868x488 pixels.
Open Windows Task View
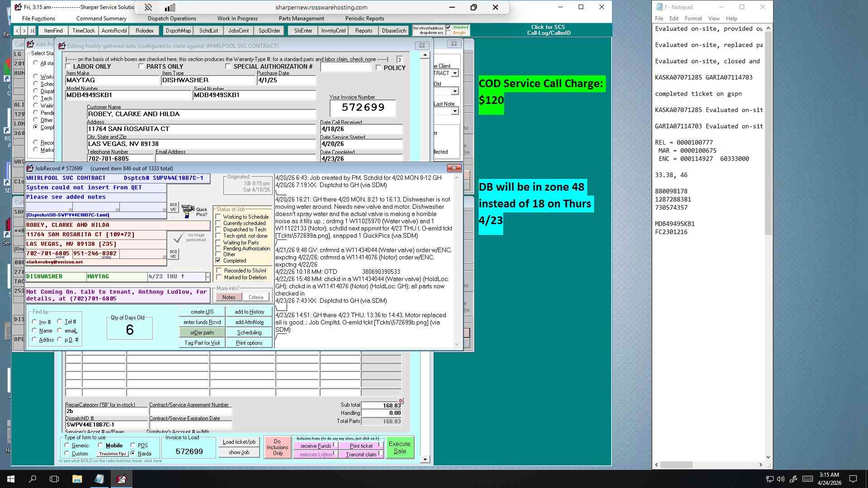point(54,479)
